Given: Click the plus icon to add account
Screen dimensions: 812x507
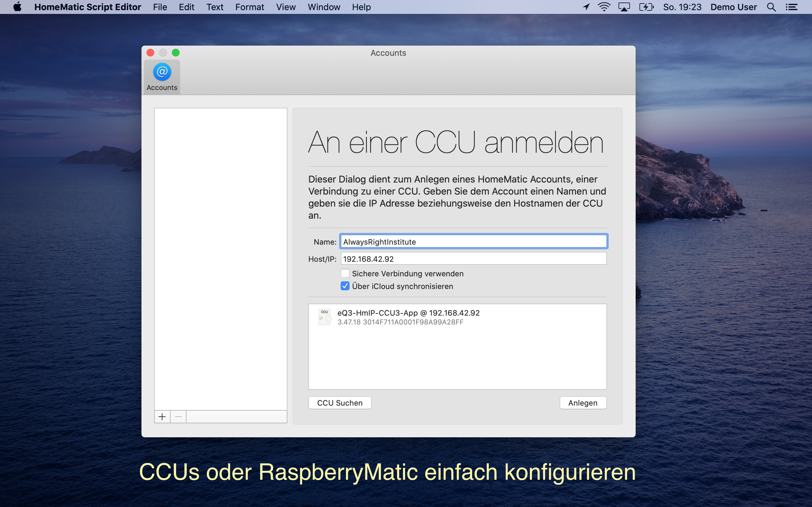Looking at the screenshot, I should click(162, 416).
